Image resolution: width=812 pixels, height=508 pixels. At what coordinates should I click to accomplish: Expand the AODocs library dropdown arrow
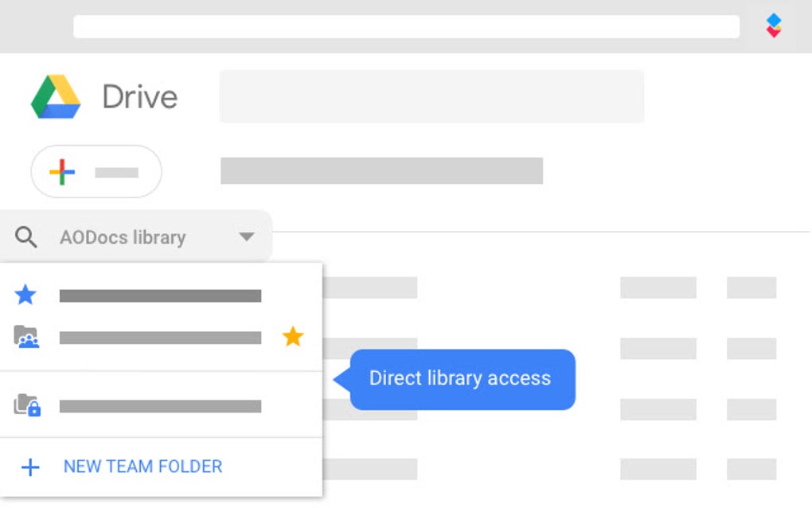click(x=247, y=236)
